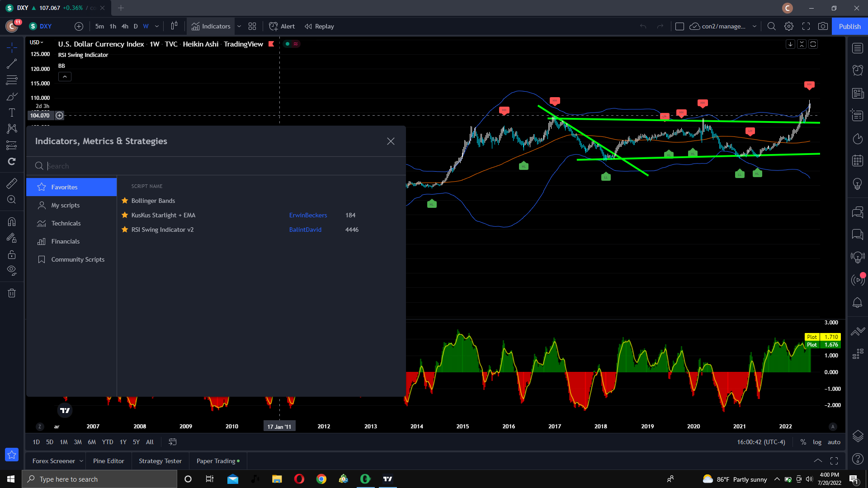The image size is (868, 488).
Task: Open chart settings gear icon
Action: click(789, 26)
